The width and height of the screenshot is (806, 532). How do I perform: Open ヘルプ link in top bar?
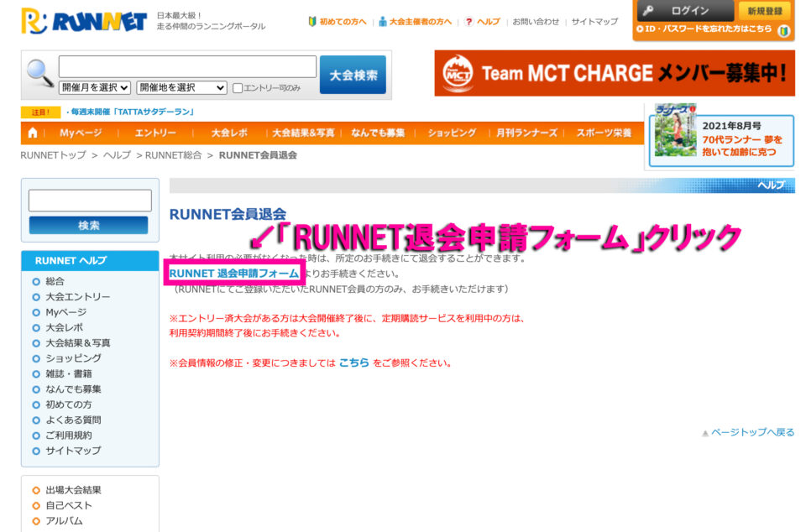[482, 22]
